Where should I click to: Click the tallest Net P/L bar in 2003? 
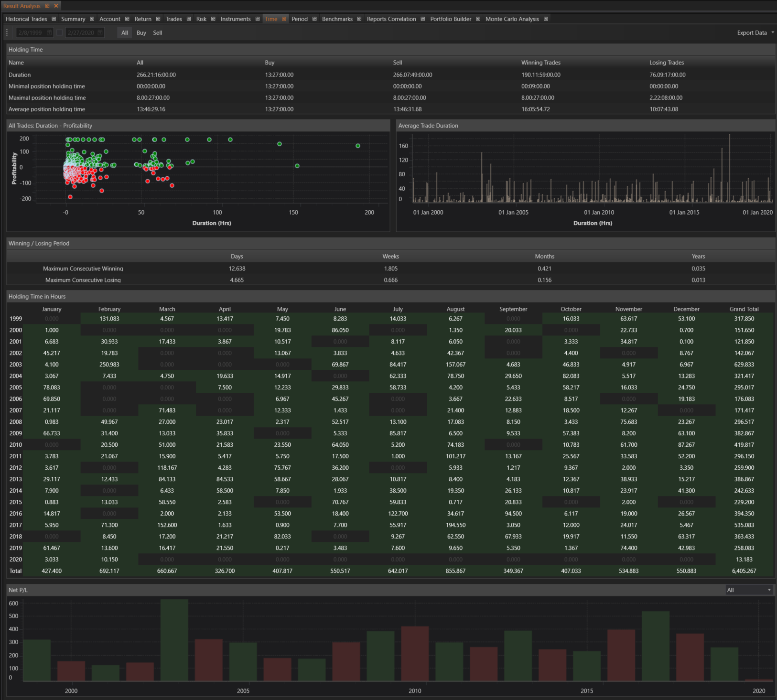(x=174, y=640)
